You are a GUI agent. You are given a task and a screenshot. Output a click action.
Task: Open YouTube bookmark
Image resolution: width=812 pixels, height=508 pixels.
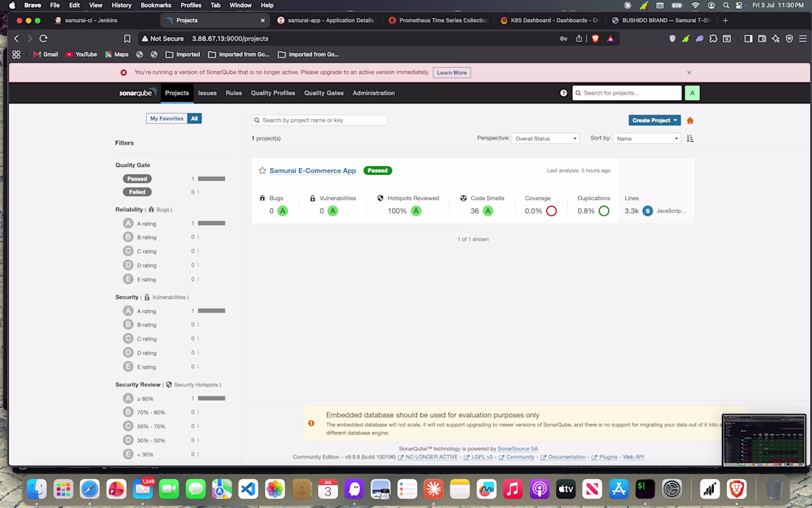(81, 55)
